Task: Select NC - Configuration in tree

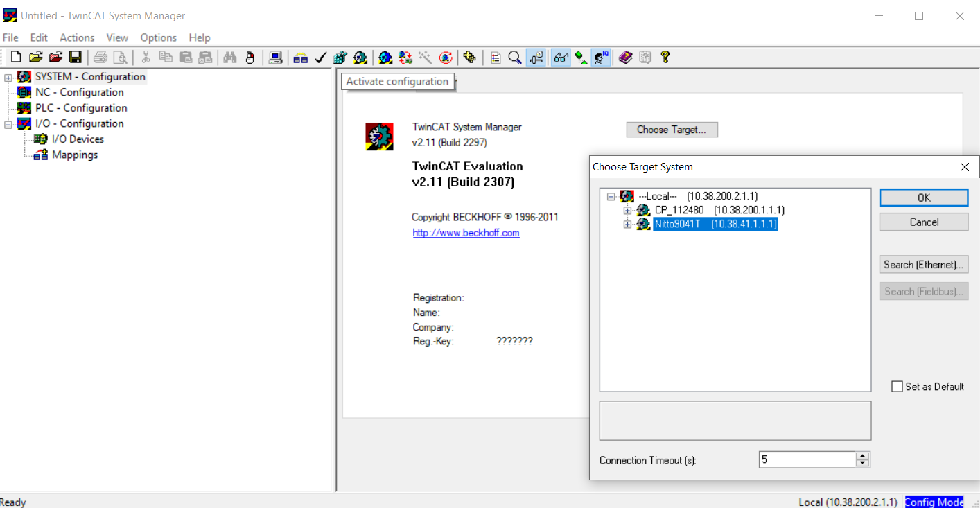Action: 80,92
